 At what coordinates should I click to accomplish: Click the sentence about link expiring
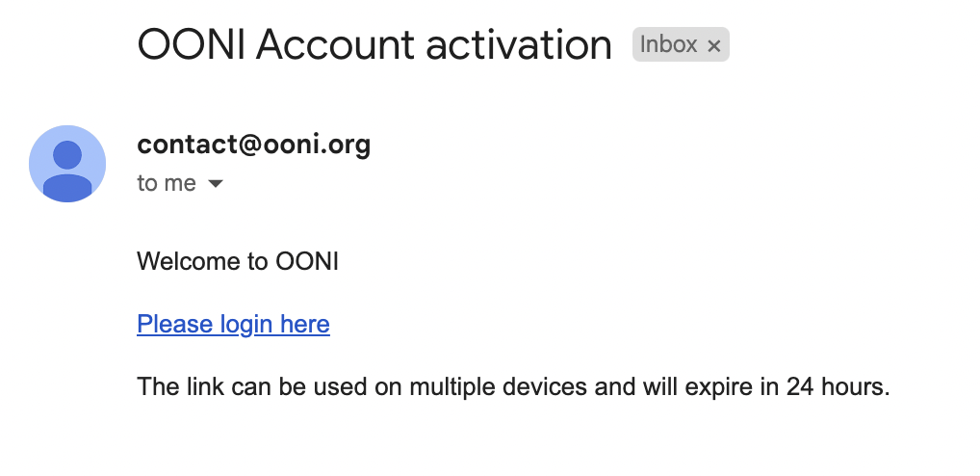coord(513,387)
